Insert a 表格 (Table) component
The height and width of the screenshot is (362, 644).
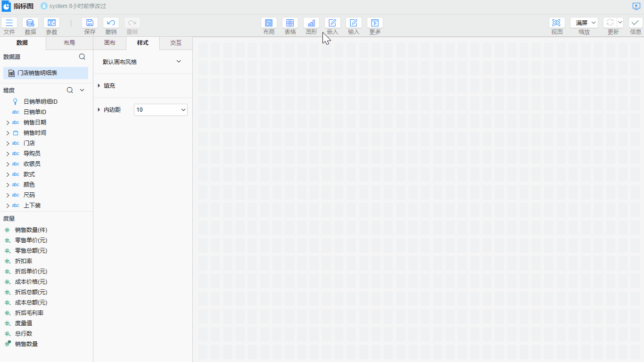tap(290, 23)
